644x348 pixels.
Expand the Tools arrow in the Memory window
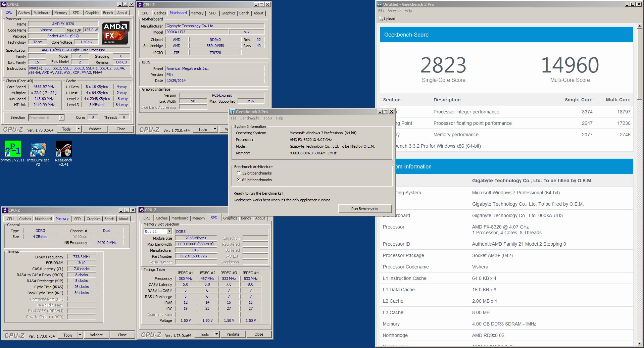tap(80, 335)
